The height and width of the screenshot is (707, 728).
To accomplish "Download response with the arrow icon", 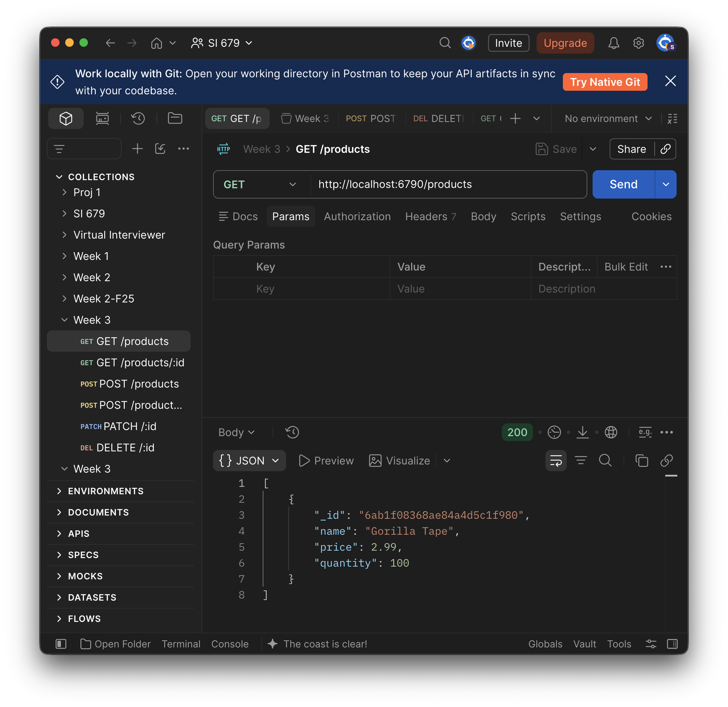I will [x=582, y=432].
